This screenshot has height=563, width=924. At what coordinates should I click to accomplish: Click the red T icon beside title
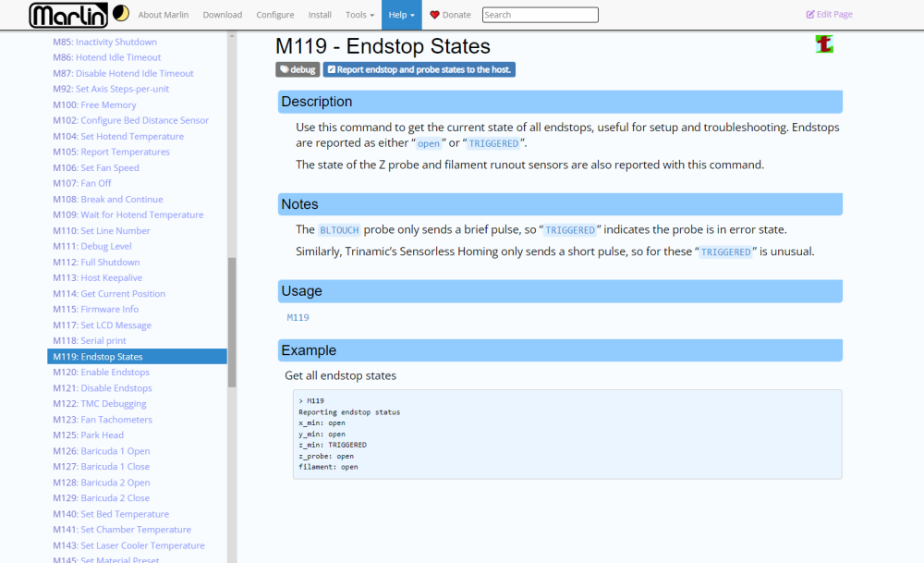[824, 44]
